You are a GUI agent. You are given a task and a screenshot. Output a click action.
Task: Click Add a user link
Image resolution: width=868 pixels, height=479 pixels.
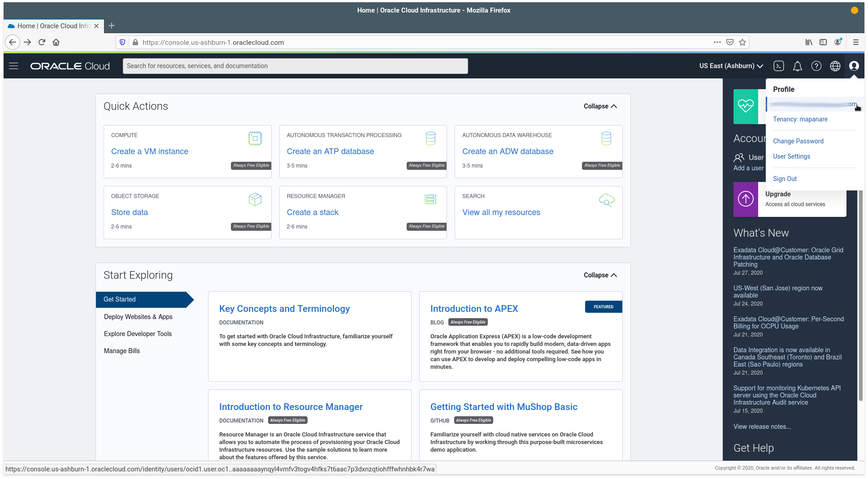click(x=748, y=168)
